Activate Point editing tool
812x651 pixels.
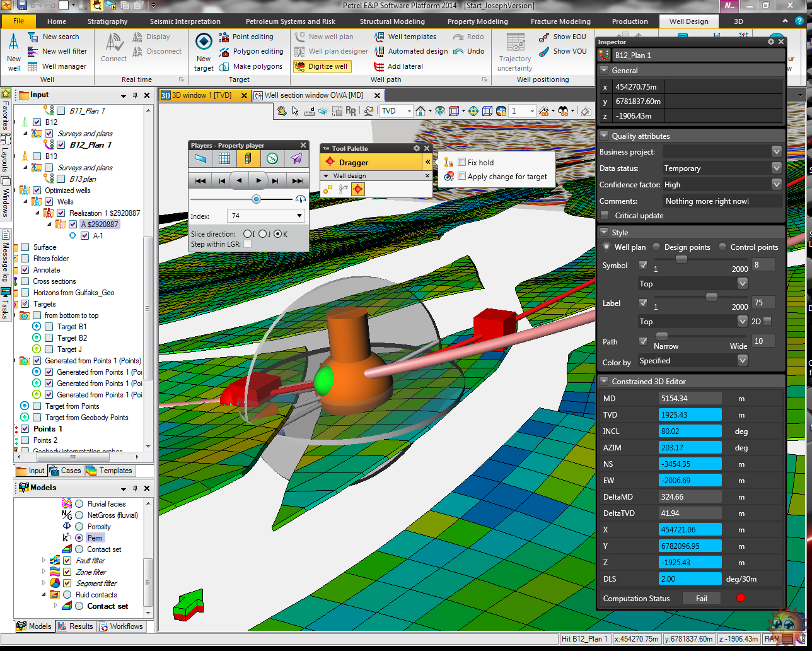pyautogui.click(x=246, y=37)
